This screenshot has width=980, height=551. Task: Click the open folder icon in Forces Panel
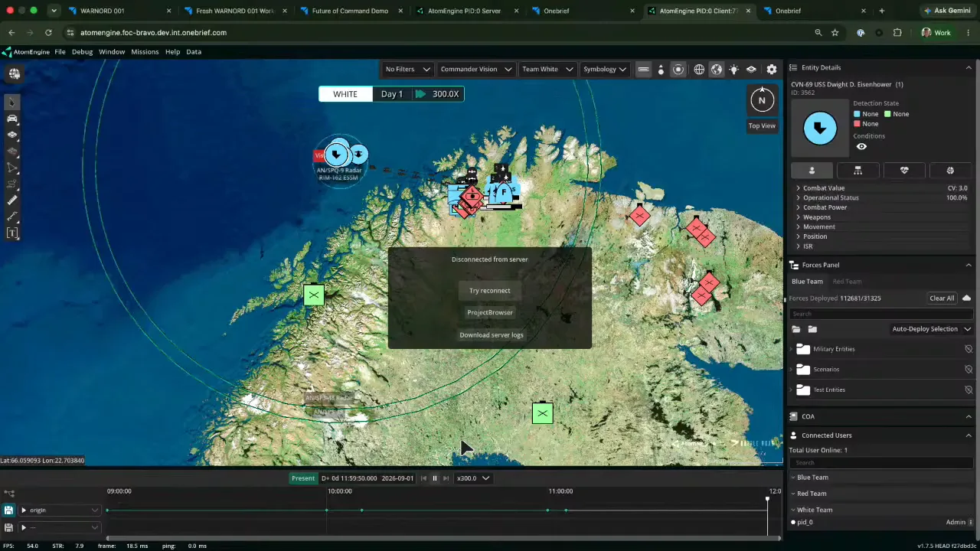796,329
